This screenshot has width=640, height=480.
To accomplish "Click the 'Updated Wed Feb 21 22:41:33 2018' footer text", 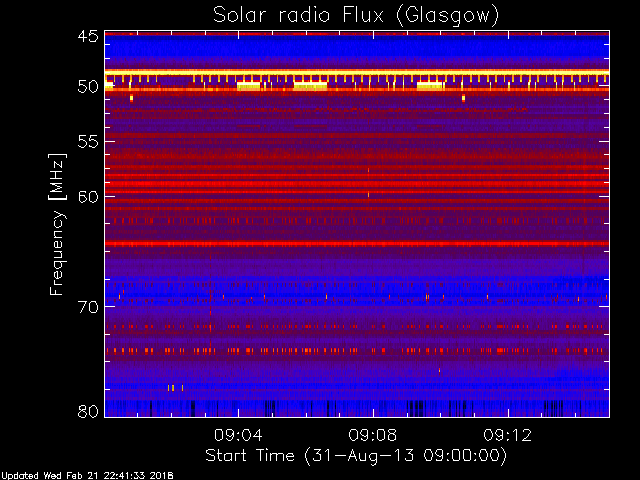I will click(87, 476).
